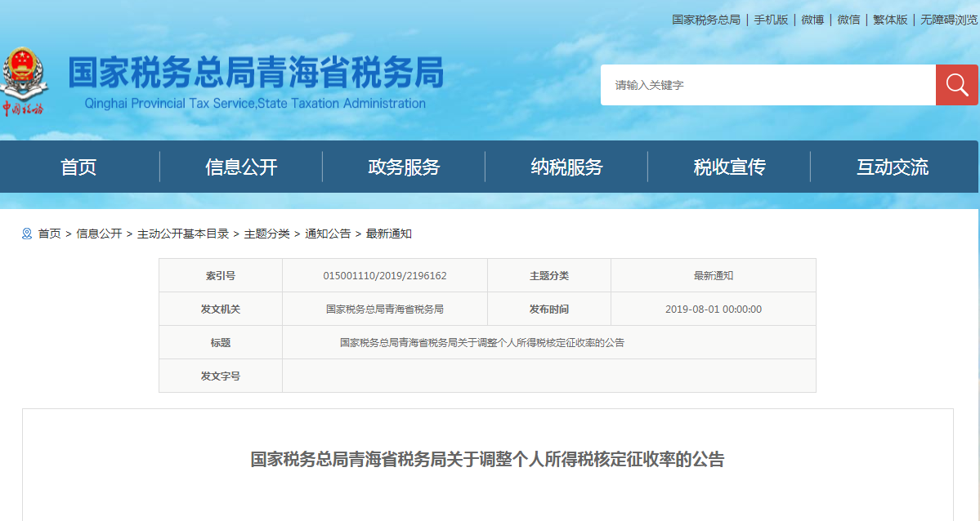980x521 pixels.
Task: Click the 发文字号 label cell
Action: (221, 376)
